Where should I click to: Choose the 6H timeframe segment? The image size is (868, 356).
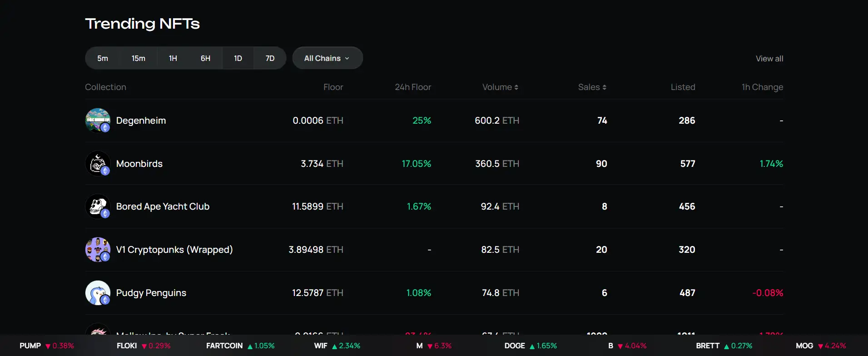coord(206,58)
